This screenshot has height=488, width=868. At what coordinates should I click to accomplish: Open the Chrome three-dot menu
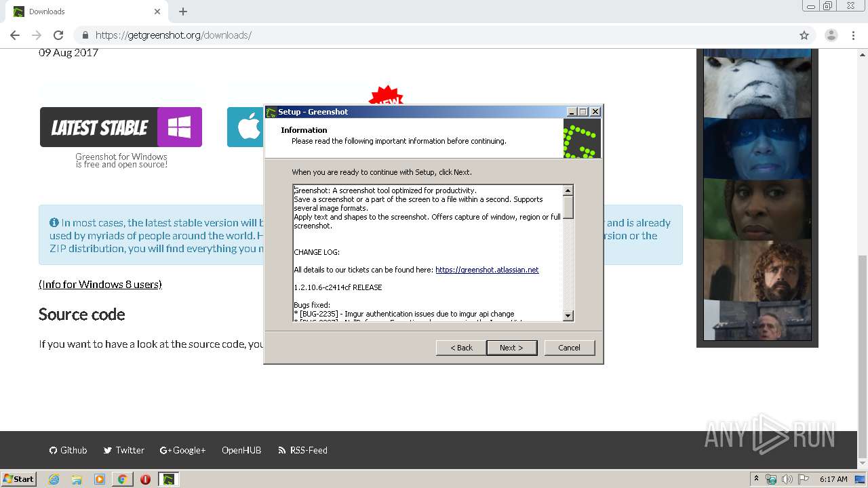pyautogui.click(x=853, y=35)
